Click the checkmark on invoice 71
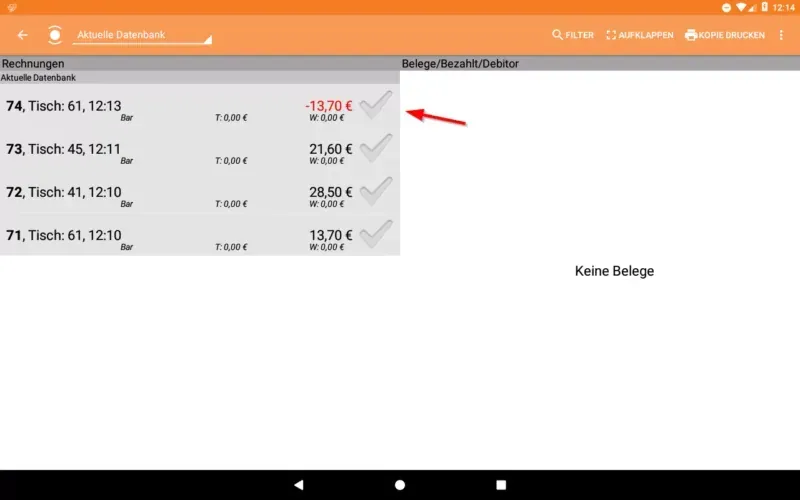The image size is (800, 500). click(x=376, y=234)
